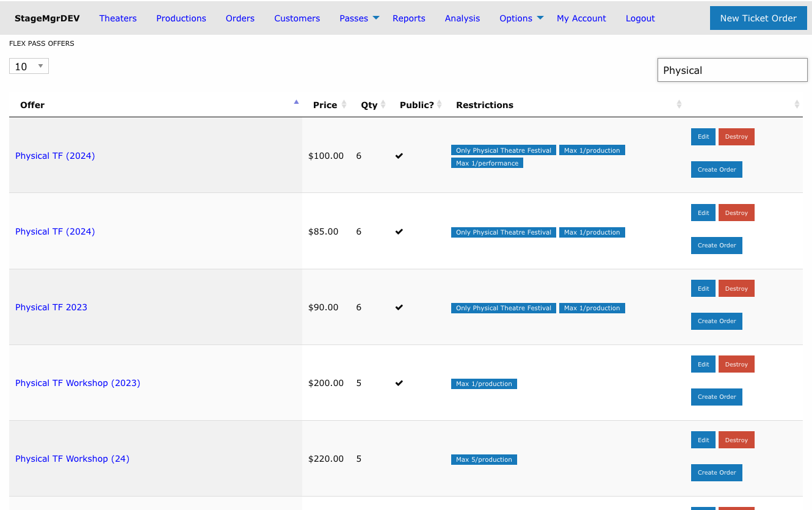Click Public checkmark in the $100.00 row
Viewport: 812px width, 510px height.
[399, 156]
